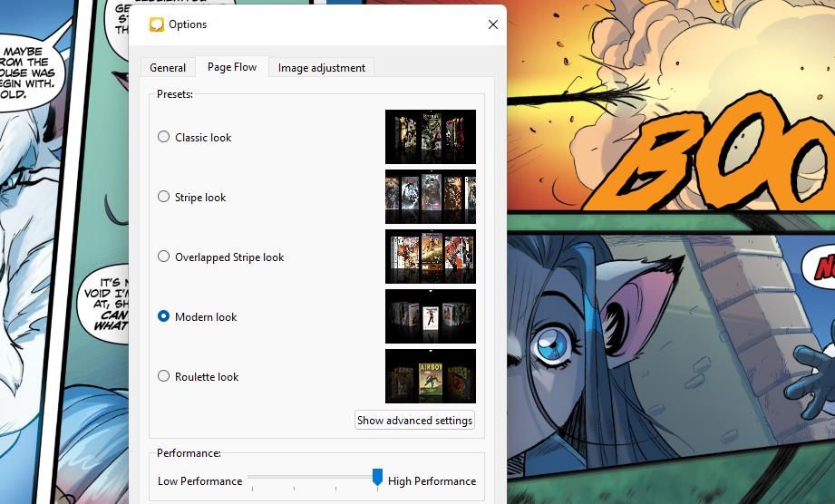Click the Presets group label

[x=175, y=94]
